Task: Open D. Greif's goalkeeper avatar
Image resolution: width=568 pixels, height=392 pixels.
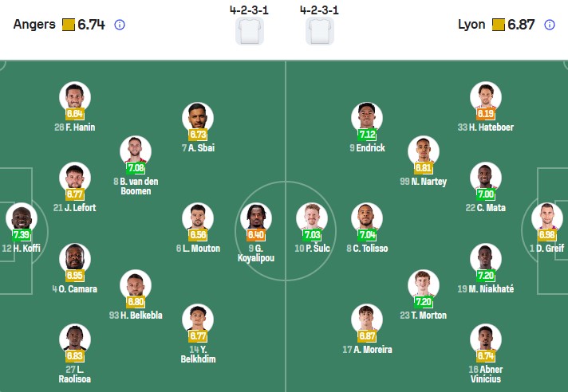Action: click(x=547, y=218)
